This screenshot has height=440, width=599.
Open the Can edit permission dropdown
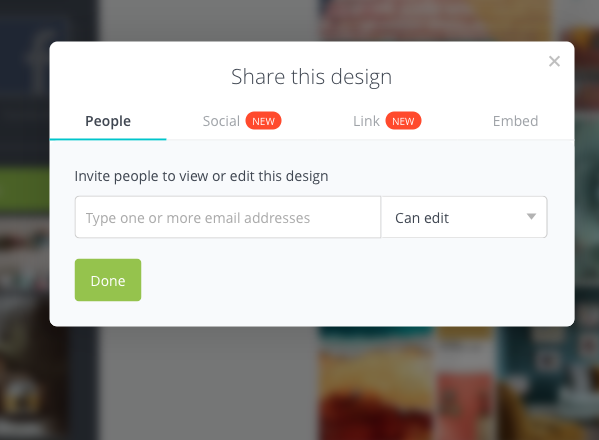click(464, 217)
